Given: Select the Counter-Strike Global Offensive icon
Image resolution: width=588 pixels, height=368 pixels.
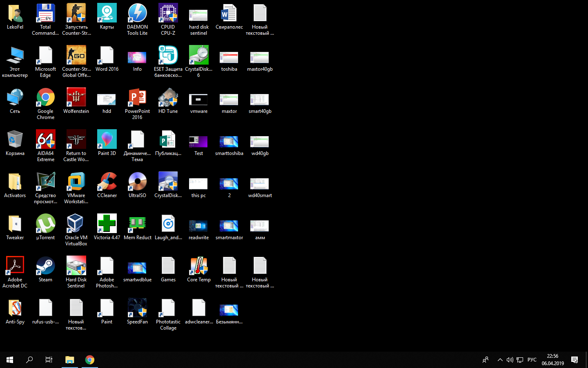Looking at the screenshot, I should coord(76,55).
